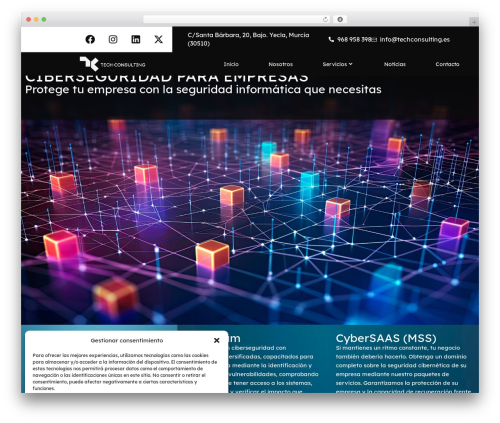Click the network cubes hero image
Screen dimensions: 500x423
(250, 222)
